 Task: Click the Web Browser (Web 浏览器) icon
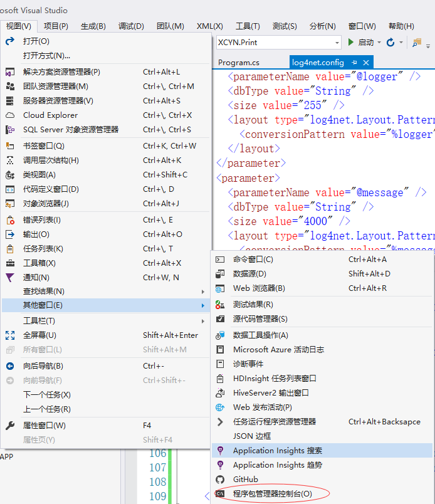tap(220, 288)
